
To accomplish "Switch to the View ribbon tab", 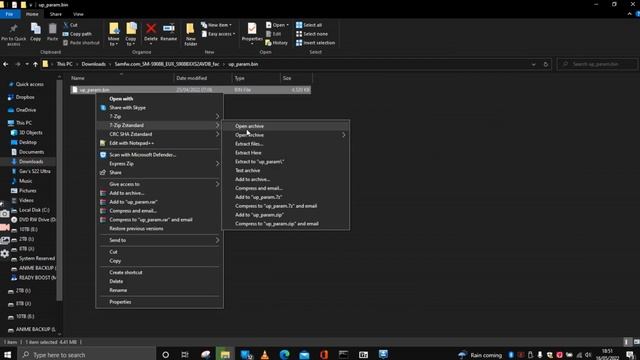I will tap(78, 14).
